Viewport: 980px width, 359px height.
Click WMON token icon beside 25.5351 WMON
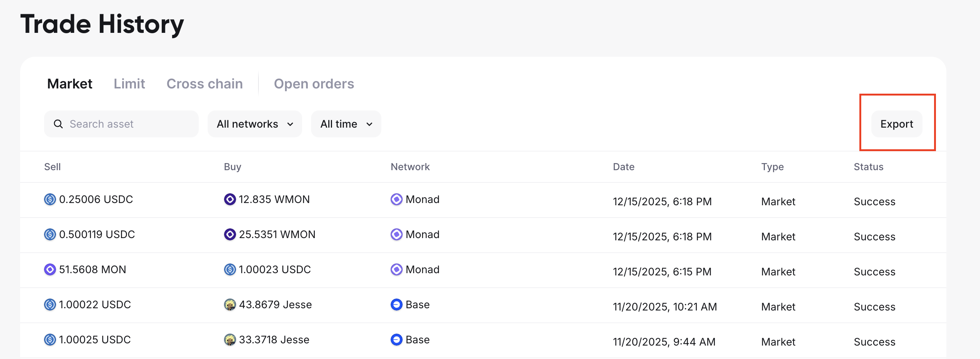point(230,234)
